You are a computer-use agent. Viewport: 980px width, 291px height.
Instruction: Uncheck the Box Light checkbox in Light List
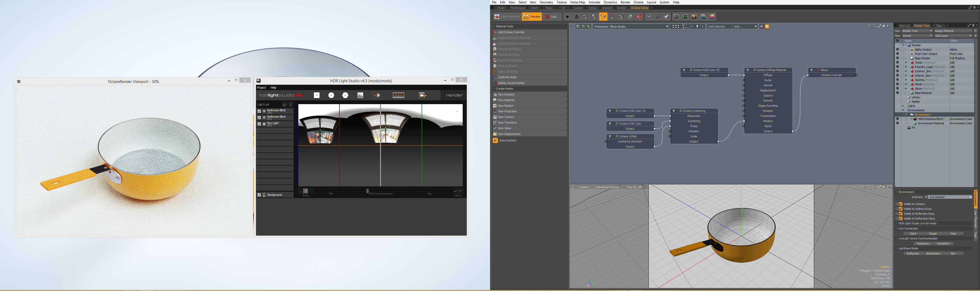pos(260,124)
